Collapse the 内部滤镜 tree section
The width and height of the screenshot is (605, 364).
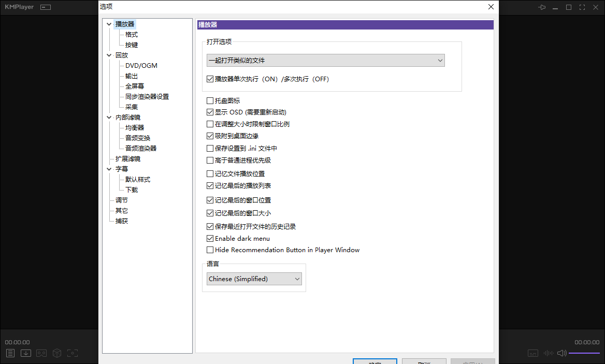tap(109, 117)
